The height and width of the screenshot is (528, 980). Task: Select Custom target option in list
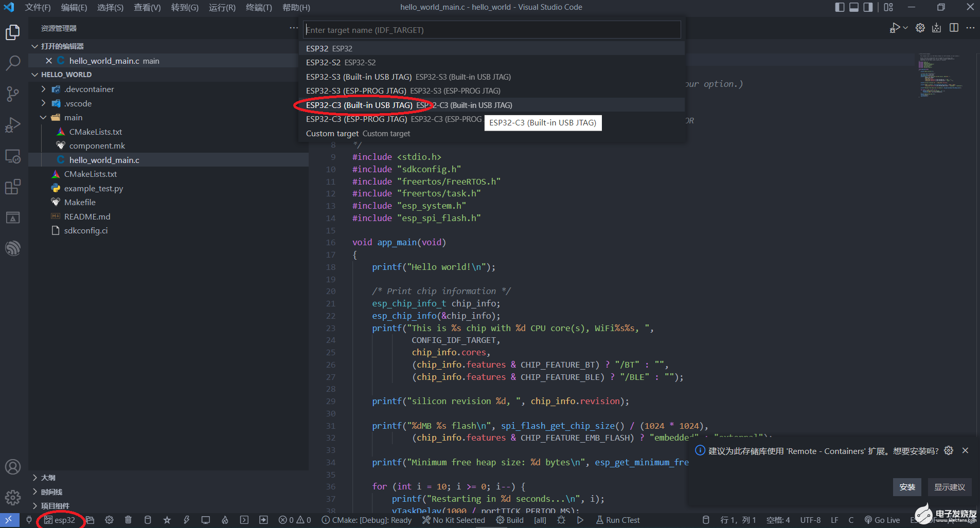click(x=492, y=133)
